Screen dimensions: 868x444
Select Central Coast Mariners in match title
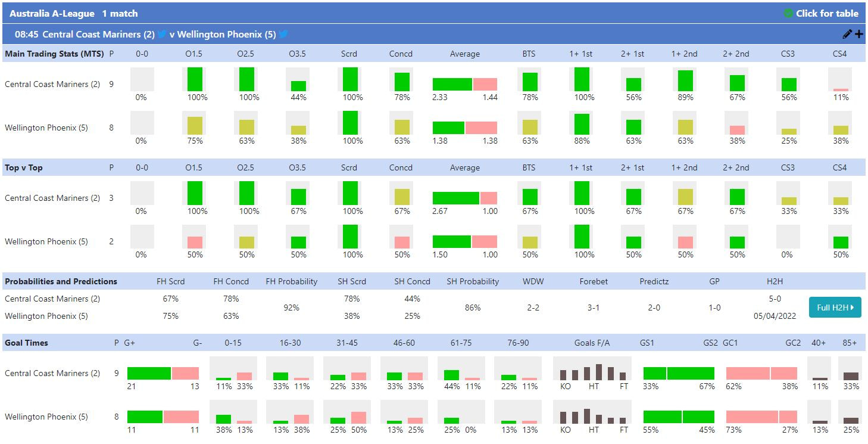98,35
